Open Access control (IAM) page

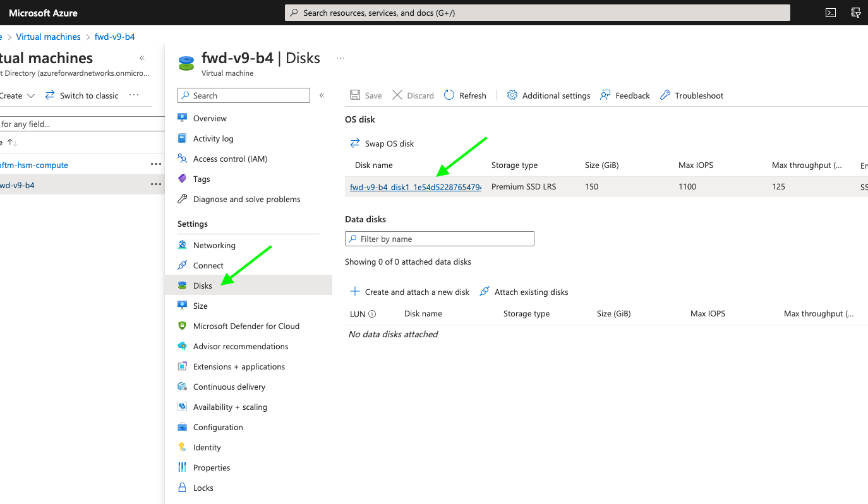point(230,159)
